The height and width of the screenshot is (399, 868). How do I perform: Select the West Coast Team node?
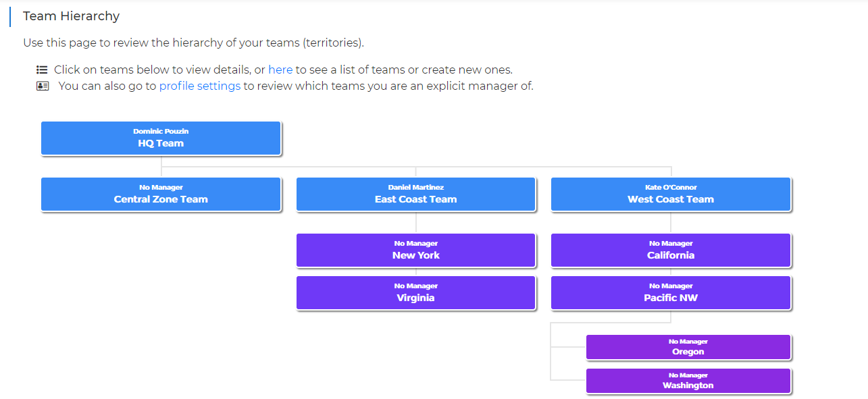point(671,194)
